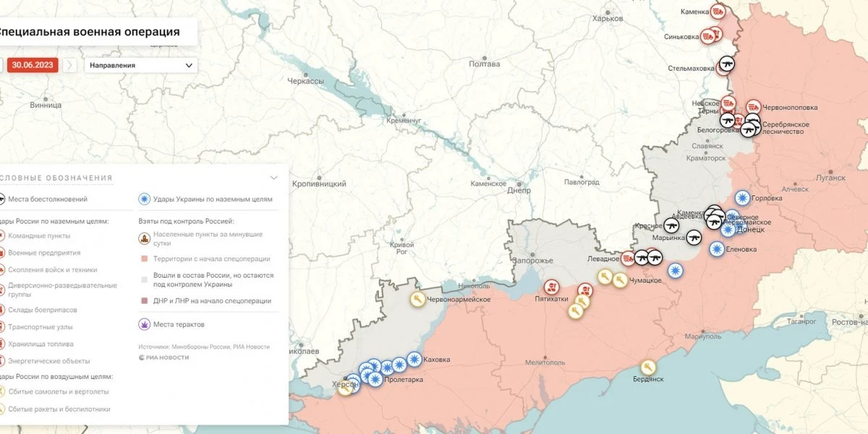868x434 pixels.
Task: Click the red marker at Пятихатки
Action: click(x=551, y=287)
